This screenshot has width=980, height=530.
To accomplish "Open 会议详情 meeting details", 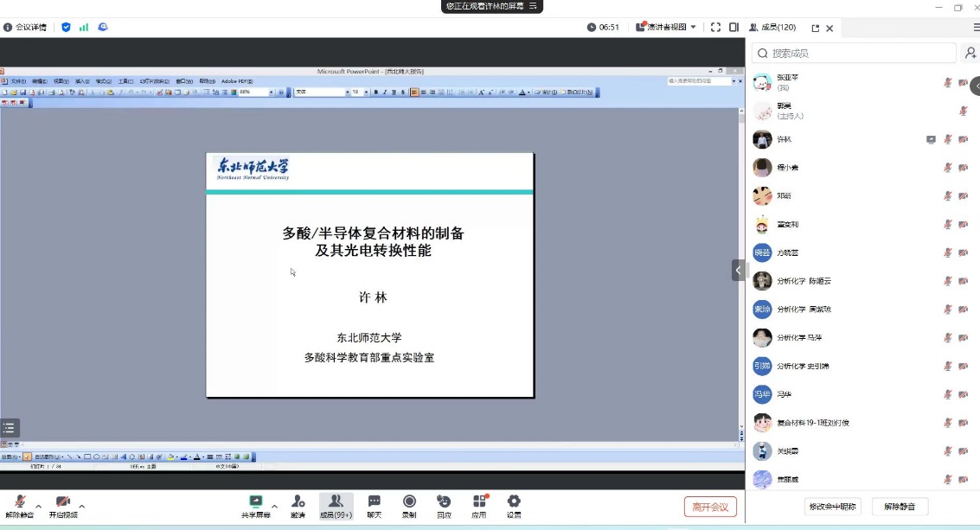I will [x=27, y=28].
